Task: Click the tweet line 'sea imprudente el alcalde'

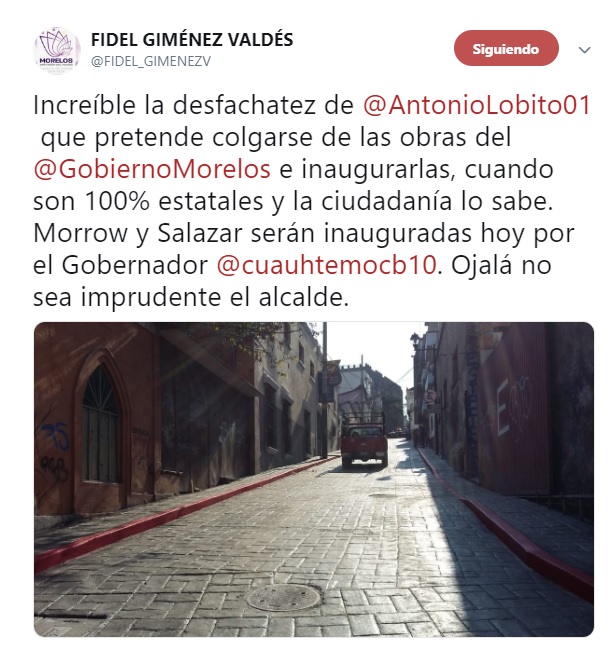Action: coord(191,297)
